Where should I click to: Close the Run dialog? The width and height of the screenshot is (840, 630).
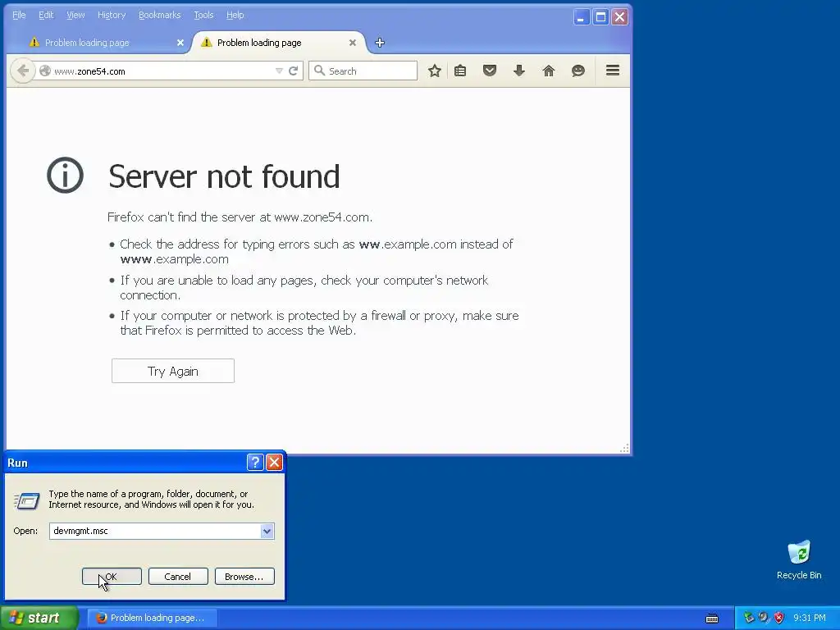(274, 462)
